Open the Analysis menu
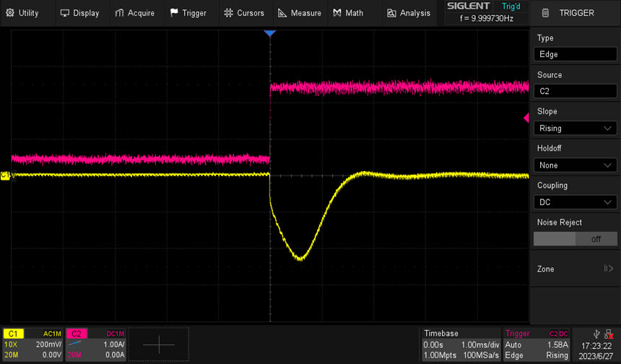This screenshot has height=364, width=621. 409,13
